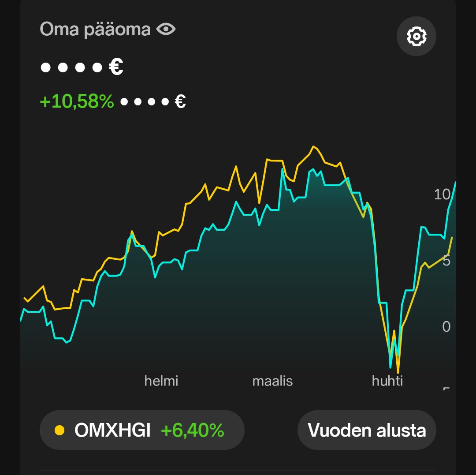Select the helmi month marker on chart
This screenshot has width=476, height=475.
click(161, 381)
